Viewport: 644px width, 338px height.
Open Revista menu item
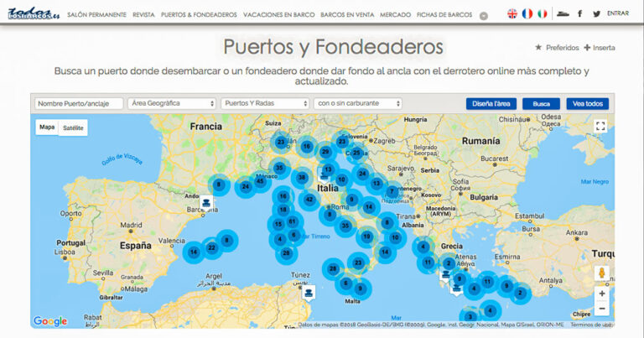pyautogui.click(x=143, y=15)
